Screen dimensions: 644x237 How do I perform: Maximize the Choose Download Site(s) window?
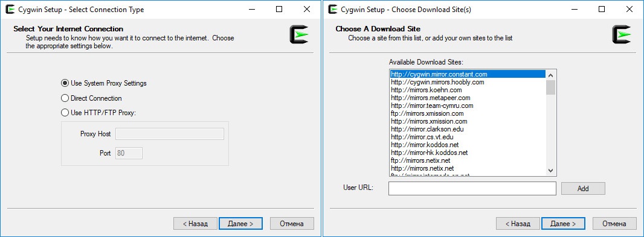tap(602, 10)
